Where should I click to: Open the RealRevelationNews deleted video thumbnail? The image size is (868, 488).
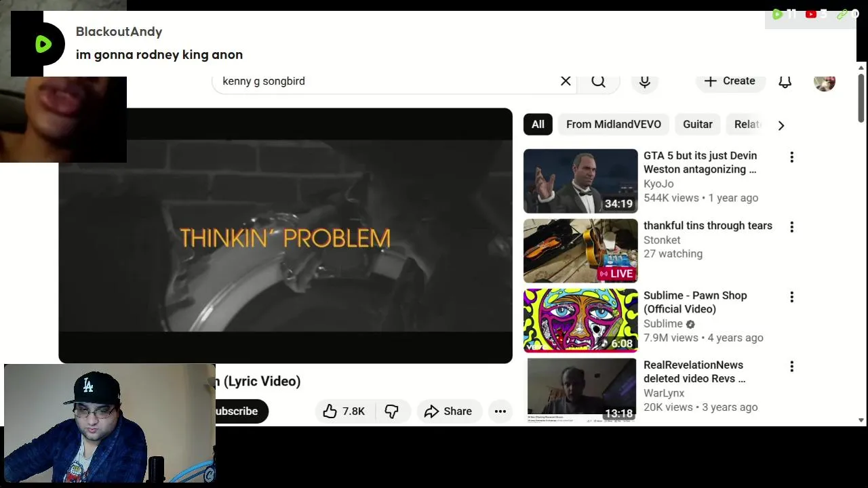tap(580, 390)
